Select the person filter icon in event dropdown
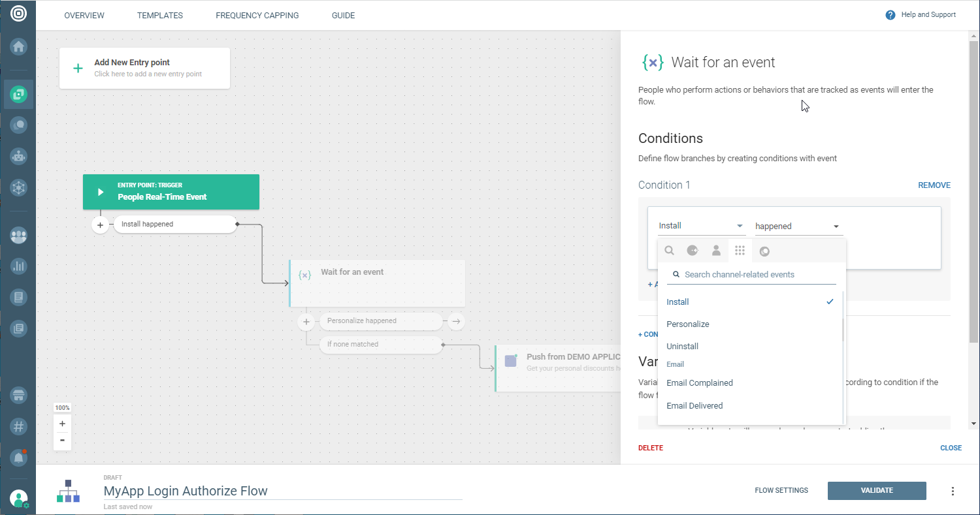 click(716, 251)
